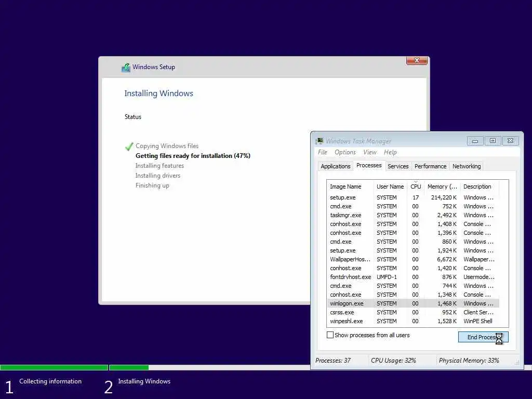Screen dimensions: 532x399
Task: Select the WallpaperHos... process row
Action: (x=413, y=259)
